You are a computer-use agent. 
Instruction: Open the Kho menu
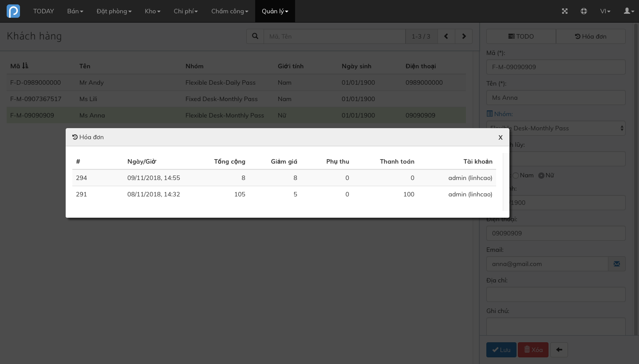pos(153,11)
